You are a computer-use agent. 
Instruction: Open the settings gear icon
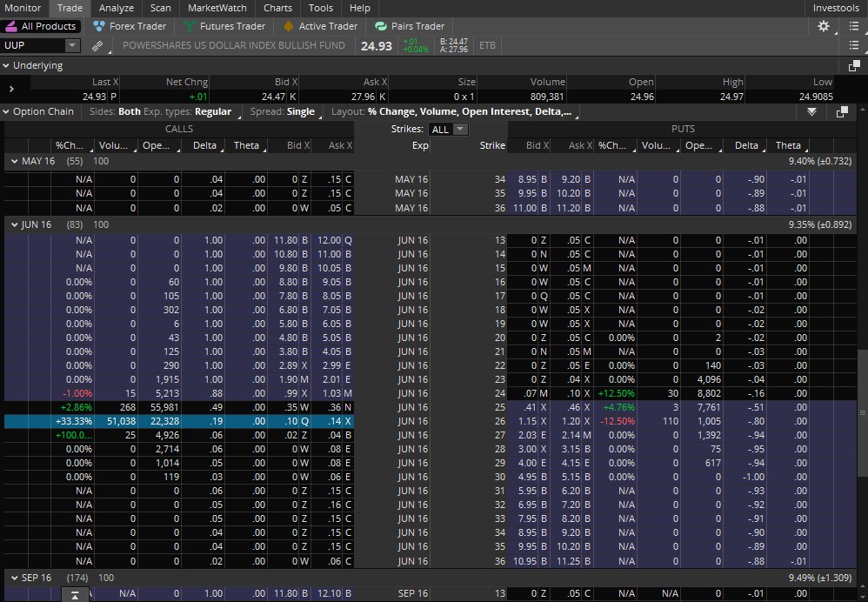pyautogui.click(x=824, y=26)
